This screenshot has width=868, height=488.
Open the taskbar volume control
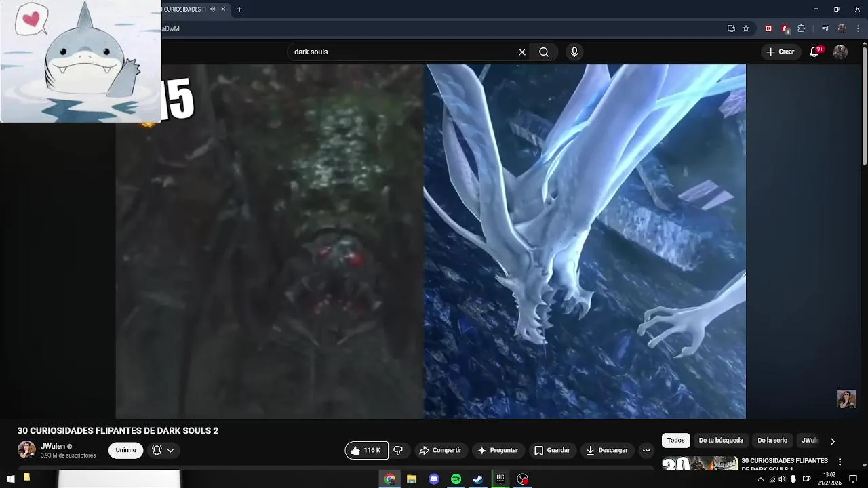coord(782,479)
